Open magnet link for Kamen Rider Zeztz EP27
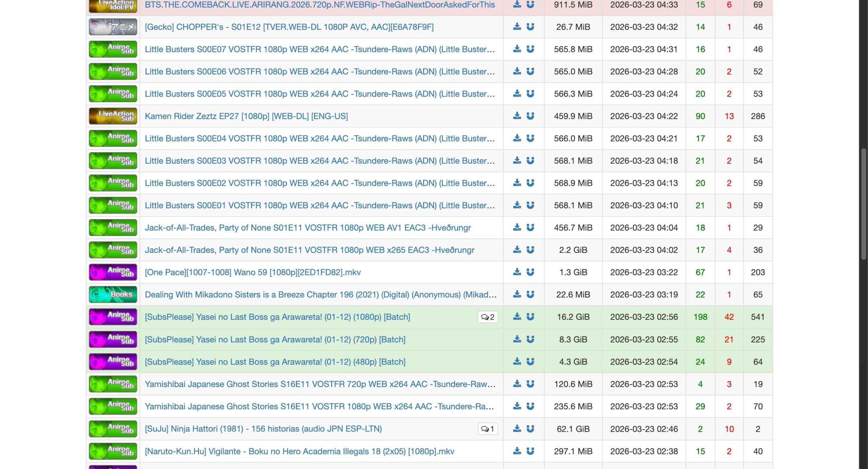This screenshot has width=868, height=469. click(x=530, y=116)
